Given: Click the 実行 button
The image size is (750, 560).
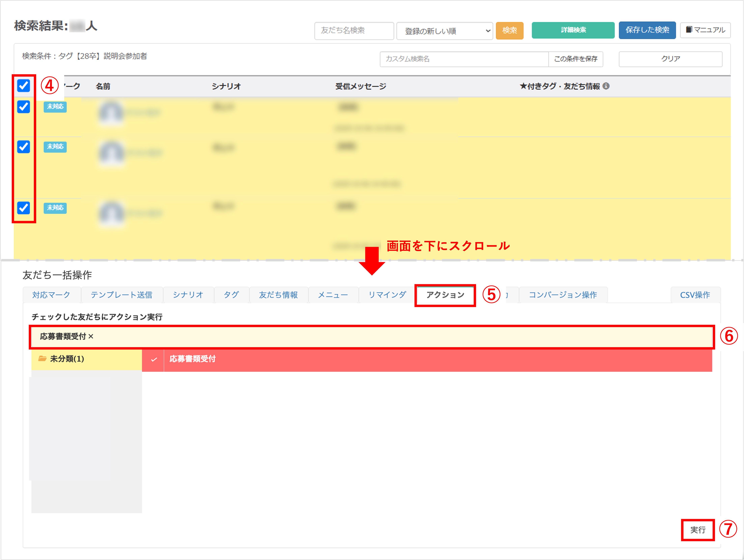Looking at the screenshot, I should [698, 530].
